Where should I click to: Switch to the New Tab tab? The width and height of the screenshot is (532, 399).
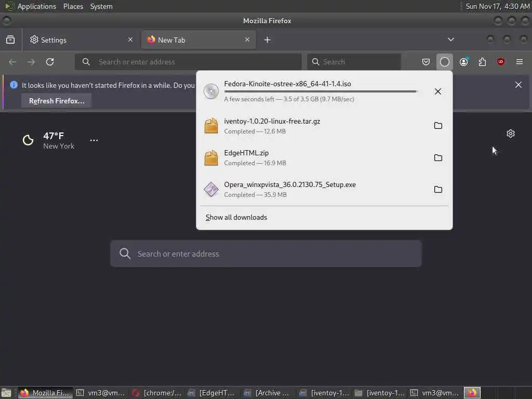pyautogui.click(x=198, y=39)
